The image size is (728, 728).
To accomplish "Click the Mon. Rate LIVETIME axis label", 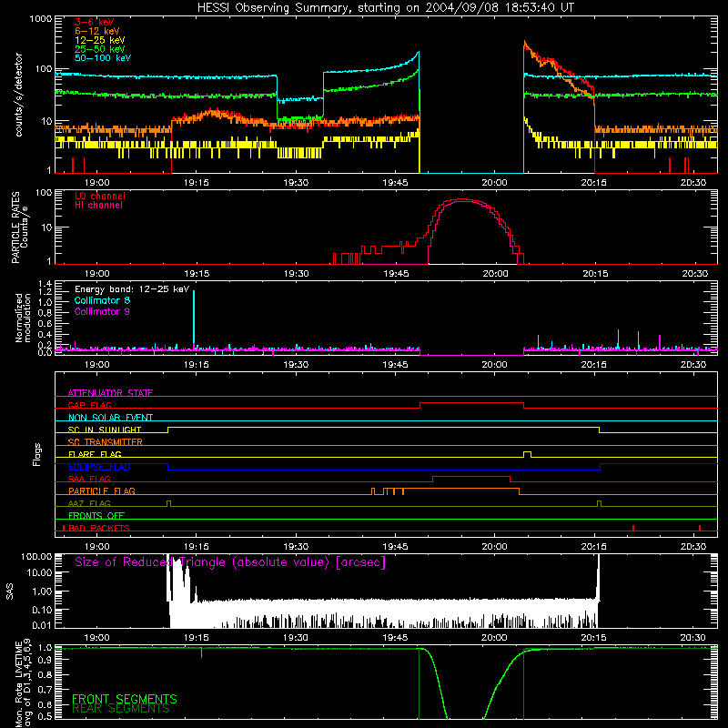I will [x=23, y=682].
